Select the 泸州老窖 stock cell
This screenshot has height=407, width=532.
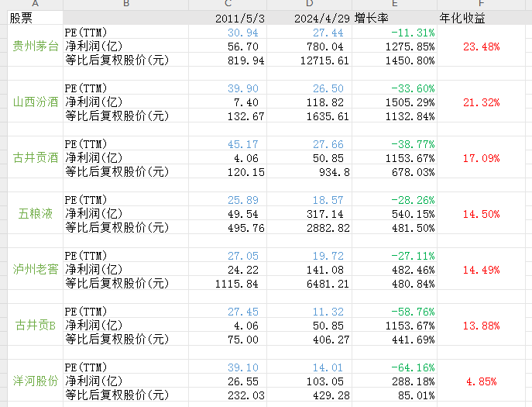(x=36, y=269)
